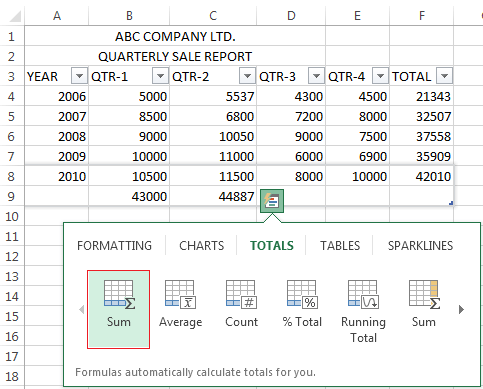The image size is (483, 389).
Task: Select the cell containing 5537
Action: (x=213, y=96)
